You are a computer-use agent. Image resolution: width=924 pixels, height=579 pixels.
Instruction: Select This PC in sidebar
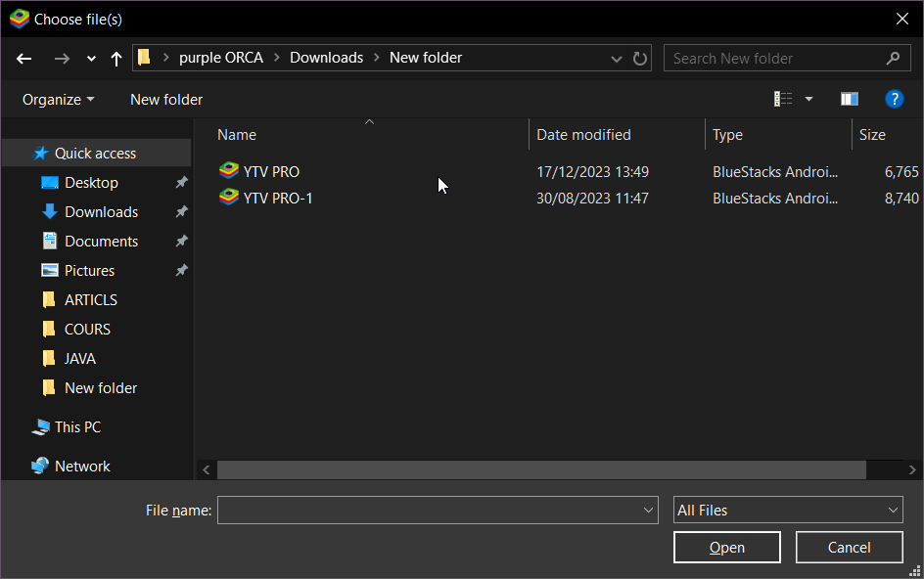(x=77, y=427)
